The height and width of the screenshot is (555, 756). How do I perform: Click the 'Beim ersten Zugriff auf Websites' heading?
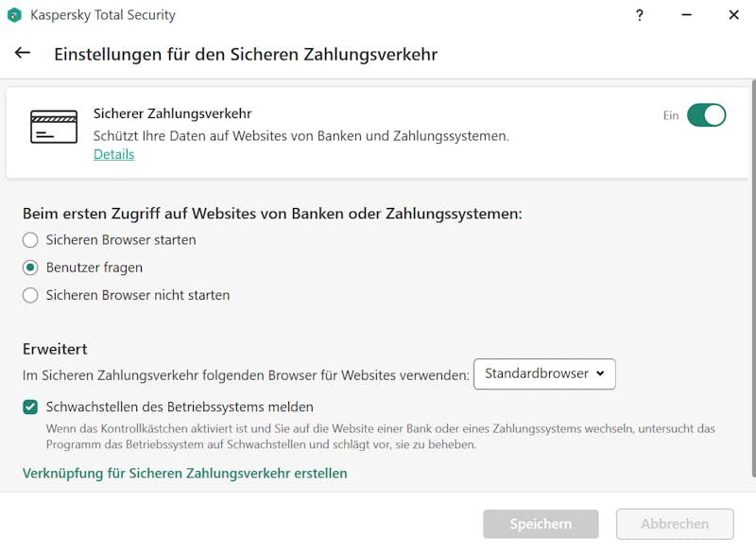272,214
